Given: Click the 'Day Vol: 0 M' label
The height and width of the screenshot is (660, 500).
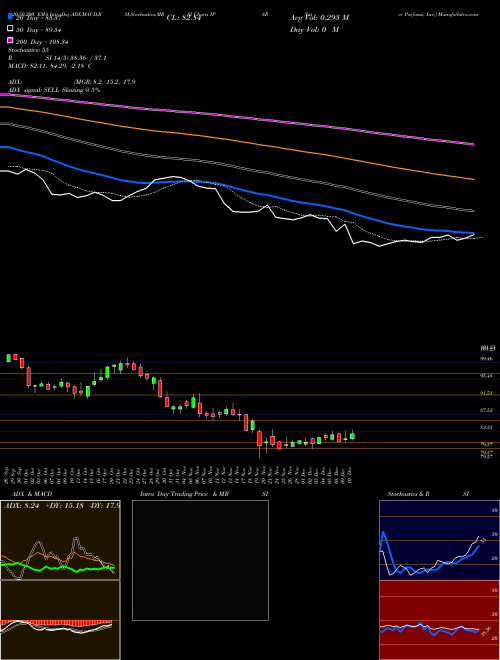Looking at the screenshot, I should [x=314, y=29].
